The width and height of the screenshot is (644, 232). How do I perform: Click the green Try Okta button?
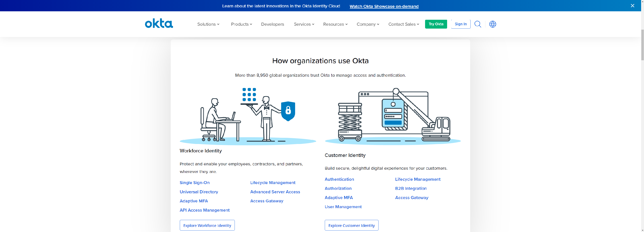tap(436, 24)
